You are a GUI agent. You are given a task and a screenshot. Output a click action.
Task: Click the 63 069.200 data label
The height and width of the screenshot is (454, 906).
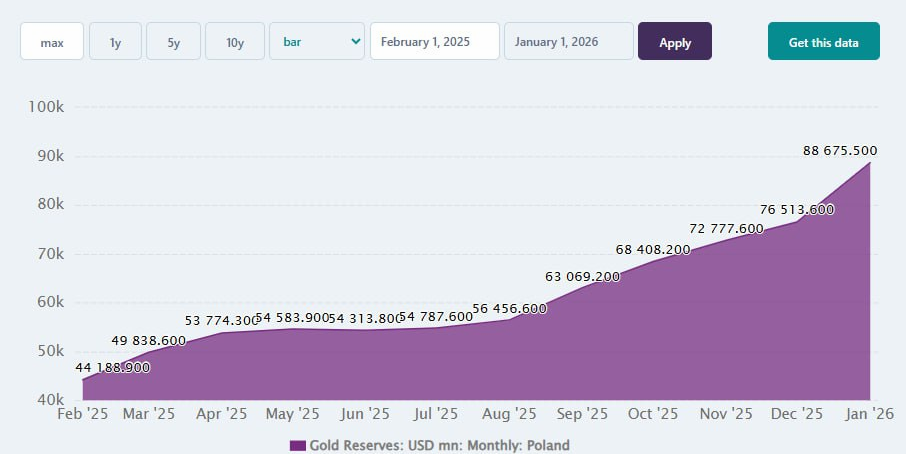pos(582,276)
